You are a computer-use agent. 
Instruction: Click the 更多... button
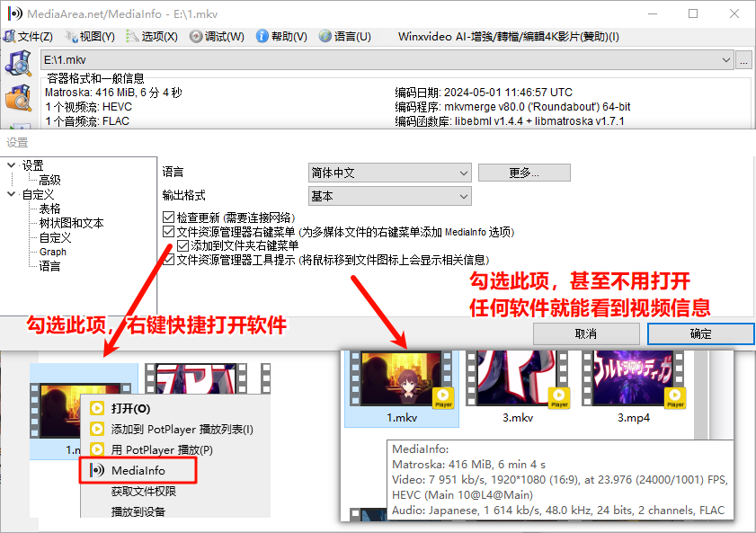tap(524, 173)
